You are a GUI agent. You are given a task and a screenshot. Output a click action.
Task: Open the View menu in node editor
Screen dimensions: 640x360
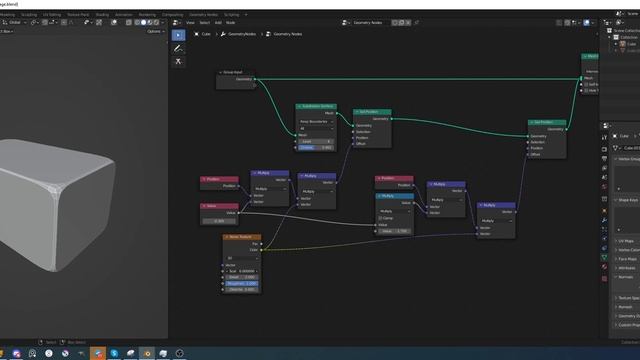pyautogui.click(x=190, y=22)
